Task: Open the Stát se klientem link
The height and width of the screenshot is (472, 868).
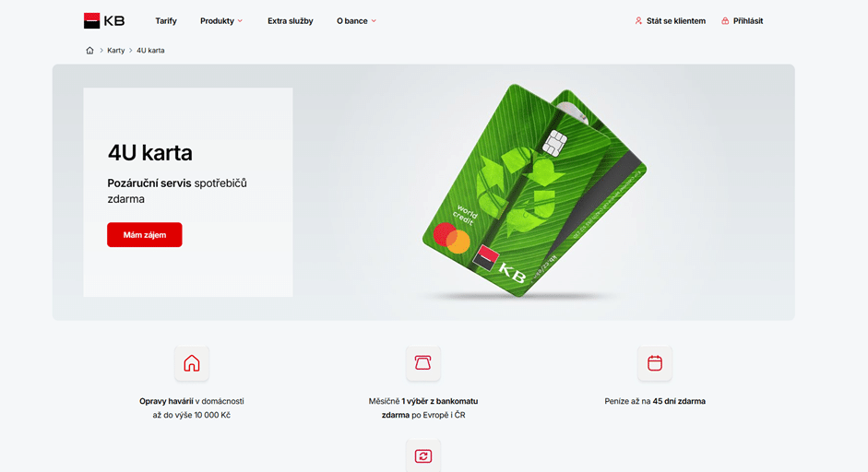Action: coord(676,21)
